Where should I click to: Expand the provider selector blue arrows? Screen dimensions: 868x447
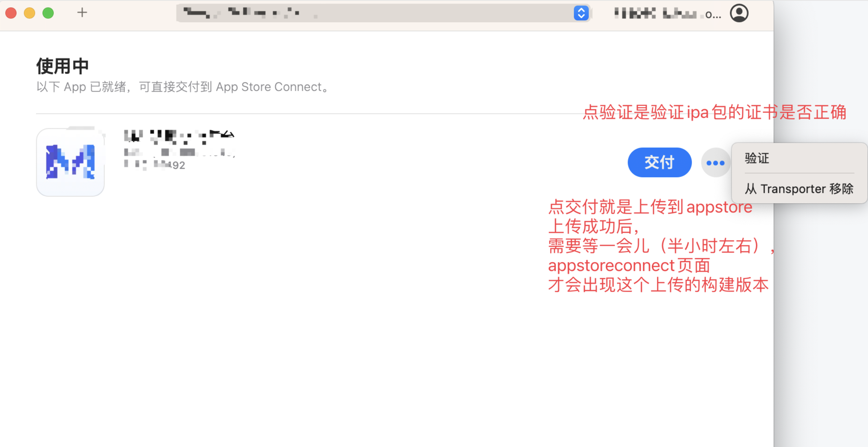pyautogui.click(x=581, y=13)
